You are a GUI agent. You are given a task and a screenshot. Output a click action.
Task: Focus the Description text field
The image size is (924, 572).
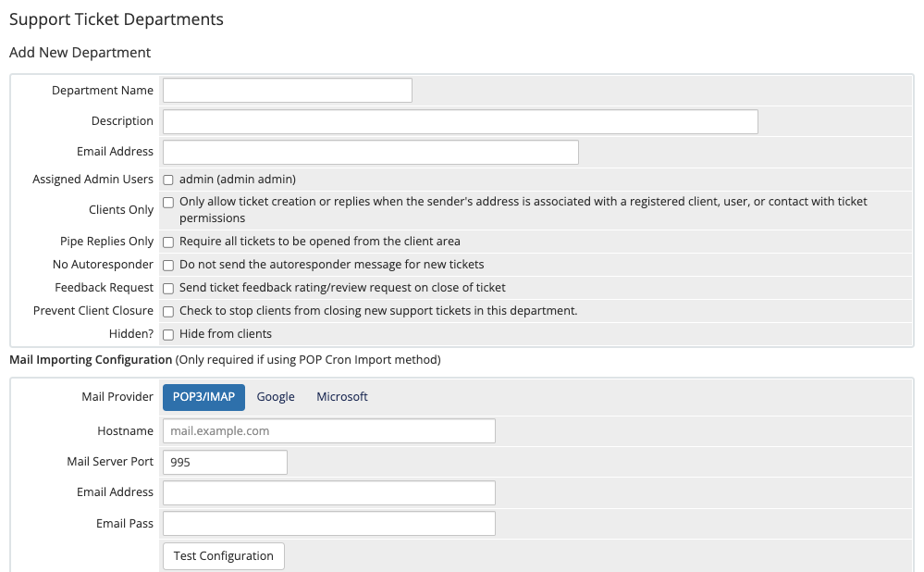pos(461,121)
